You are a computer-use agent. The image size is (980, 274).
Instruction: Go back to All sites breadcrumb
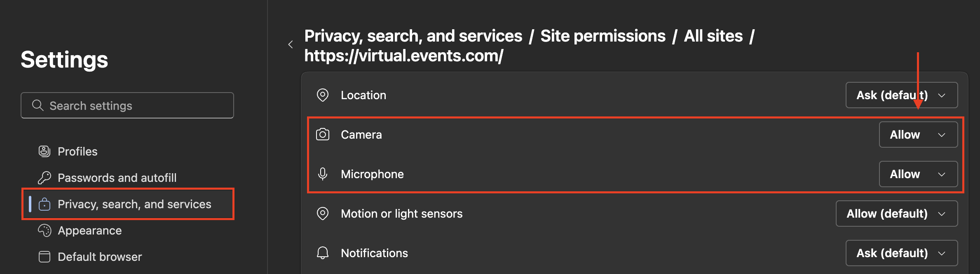coord(713,36)
